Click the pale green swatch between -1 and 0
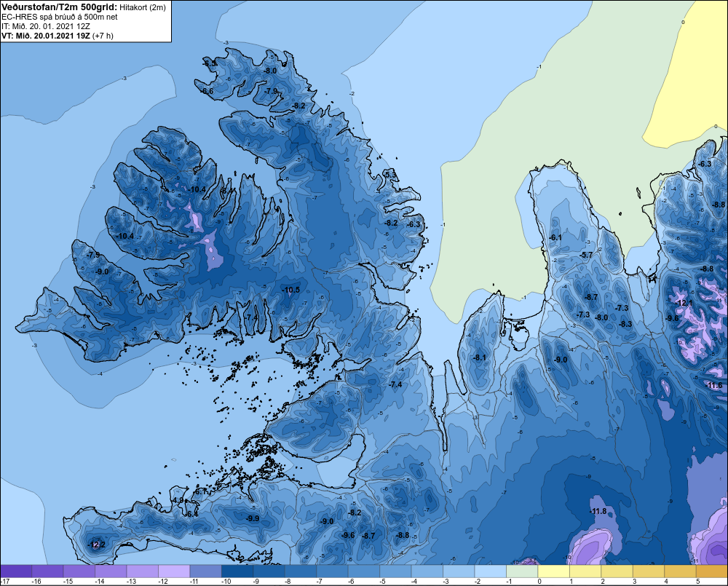The image size is (728, 586). pos(521,571)
